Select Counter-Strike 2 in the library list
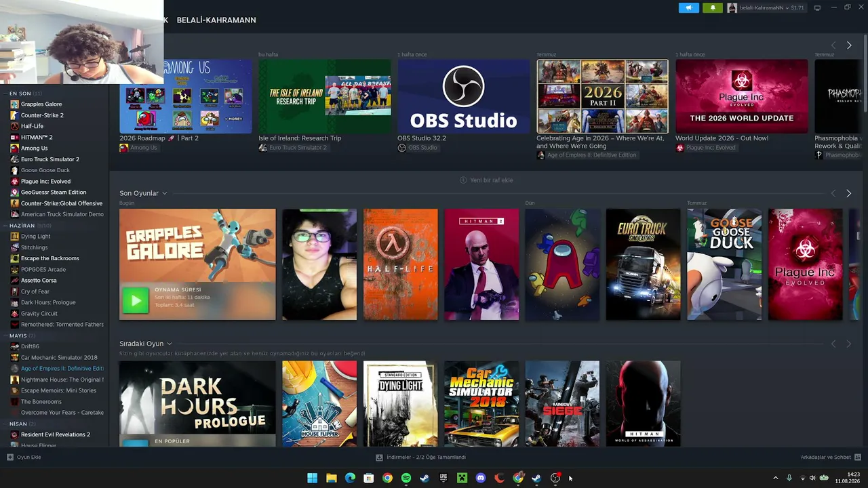This screenshot has width=868, height=488. coord(42,115)
